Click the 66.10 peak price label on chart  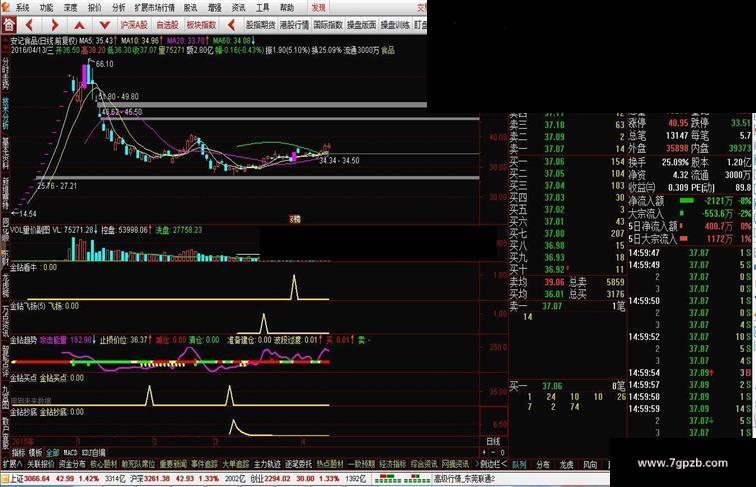(105, 64)
